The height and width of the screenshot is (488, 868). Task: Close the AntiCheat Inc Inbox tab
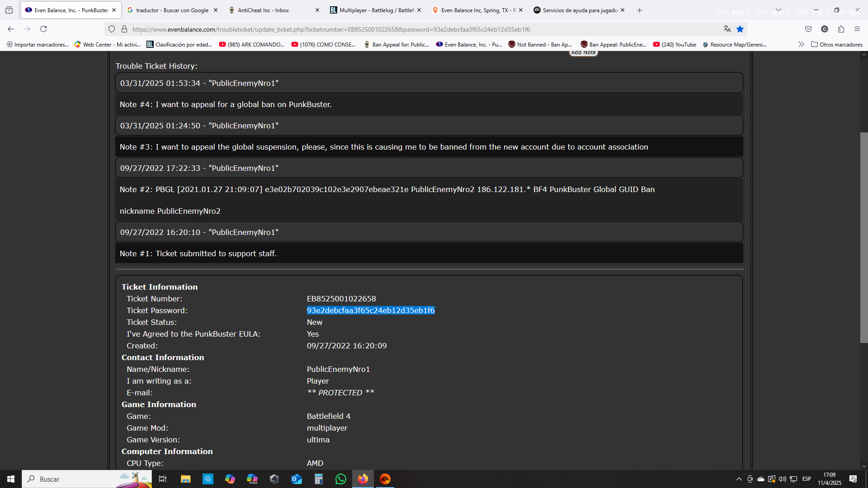(x=317, y=10)
